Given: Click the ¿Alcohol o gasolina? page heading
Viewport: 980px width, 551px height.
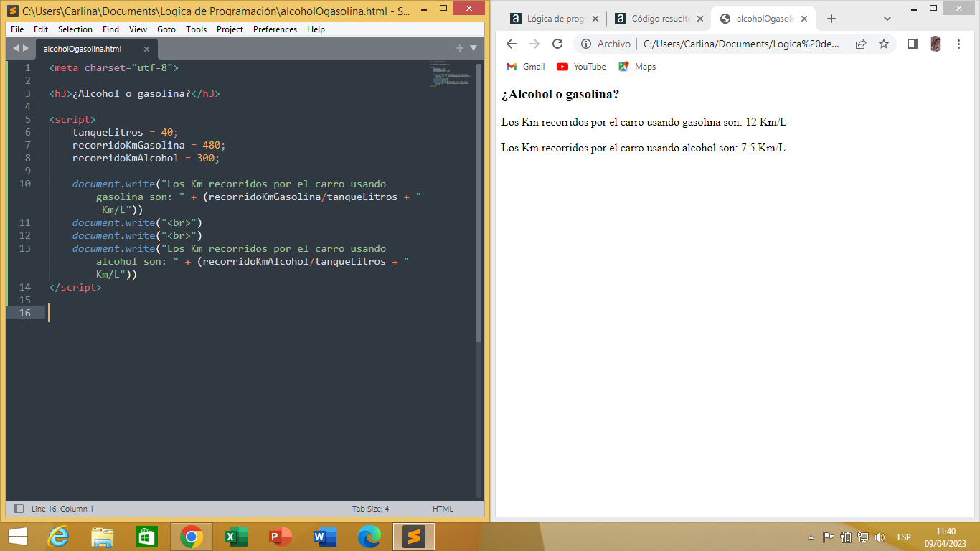Looking at the screenshot, I should (560, 95).
